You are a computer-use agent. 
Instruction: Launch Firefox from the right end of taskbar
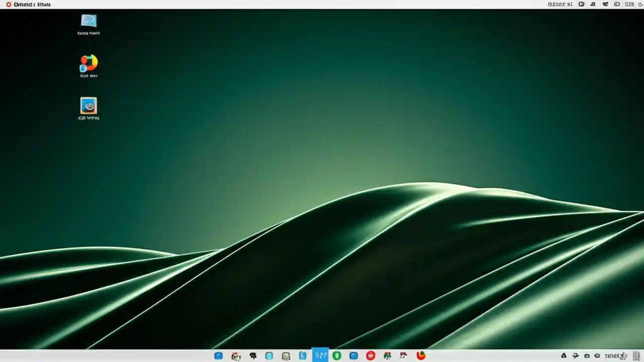pyautogui.click(x=421, y=356)
